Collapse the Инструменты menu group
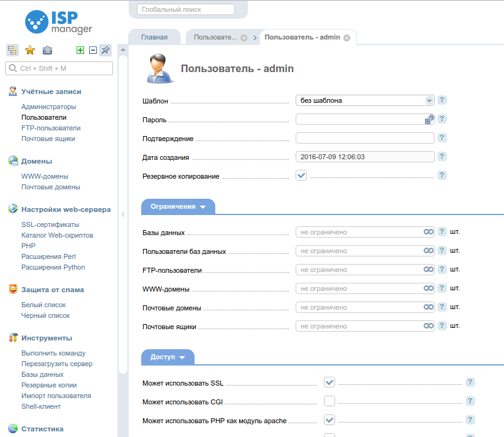The height and width of the screenshot is (437, 504). (x=46, y=338)
